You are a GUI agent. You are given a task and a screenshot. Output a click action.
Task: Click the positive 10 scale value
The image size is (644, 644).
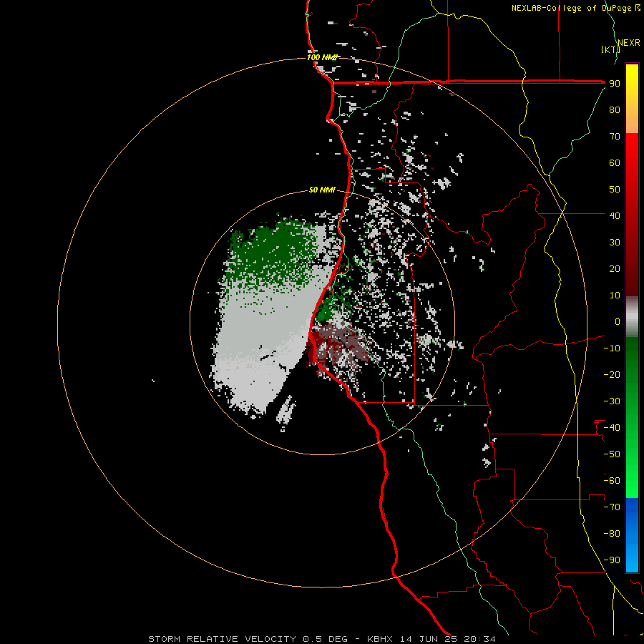point(615,296)
